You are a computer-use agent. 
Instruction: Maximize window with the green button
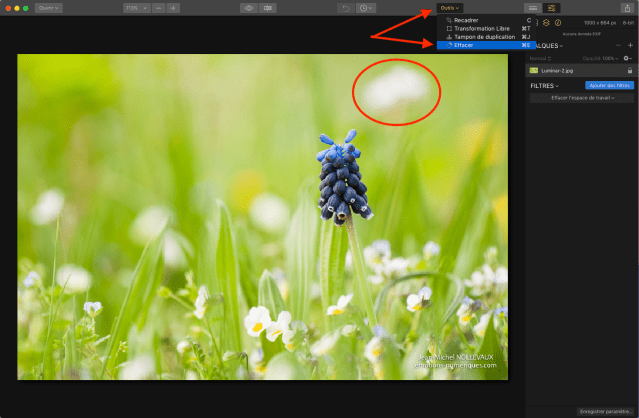coord(26,8)
